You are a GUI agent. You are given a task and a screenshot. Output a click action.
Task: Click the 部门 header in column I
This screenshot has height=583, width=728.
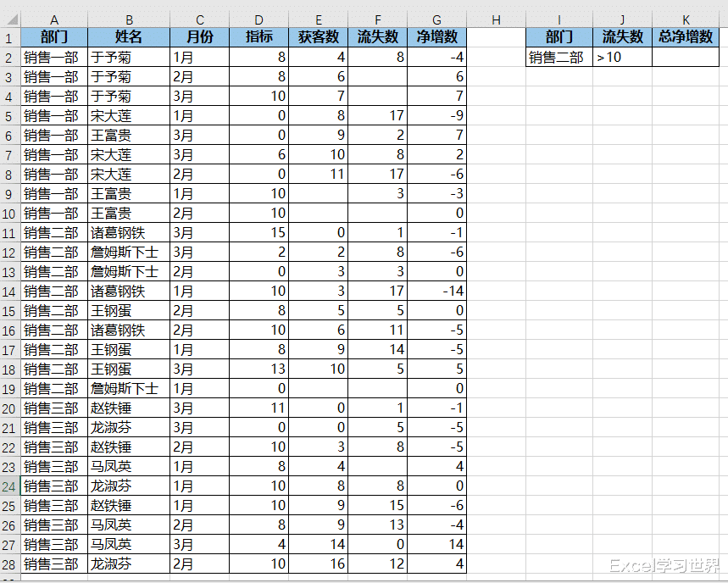click(559, 37)
